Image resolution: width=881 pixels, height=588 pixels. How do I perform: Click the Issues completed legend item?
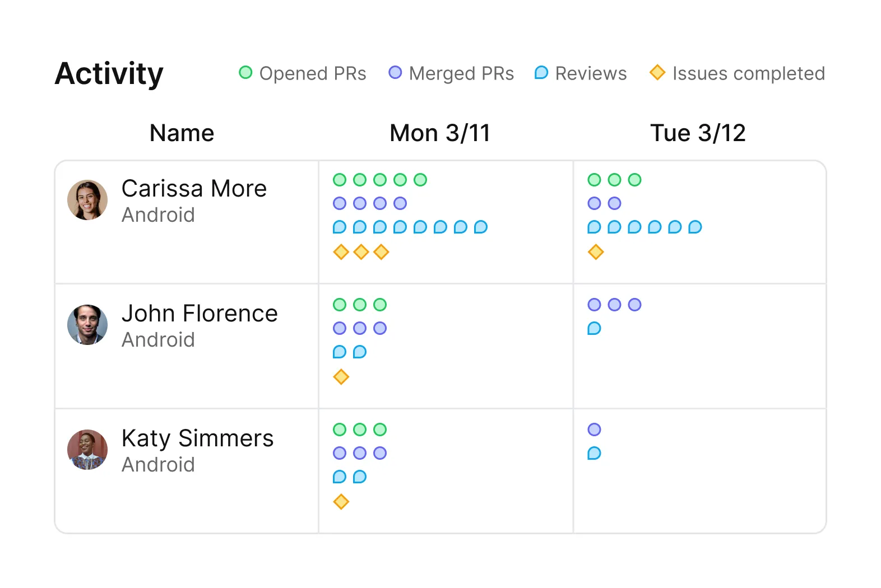click(x=737, y=73)
